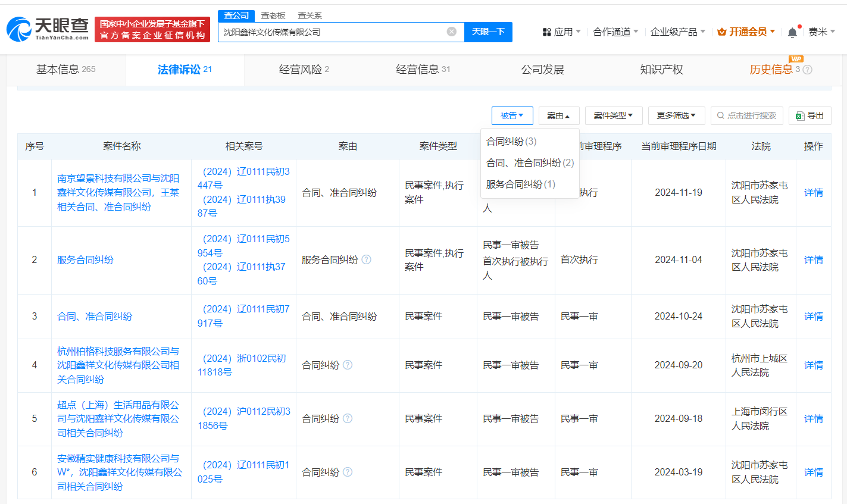Screen dimensions: 847x504
Task: Click the 国家中小企业发展子基金 banner
Action: point(152,29)
